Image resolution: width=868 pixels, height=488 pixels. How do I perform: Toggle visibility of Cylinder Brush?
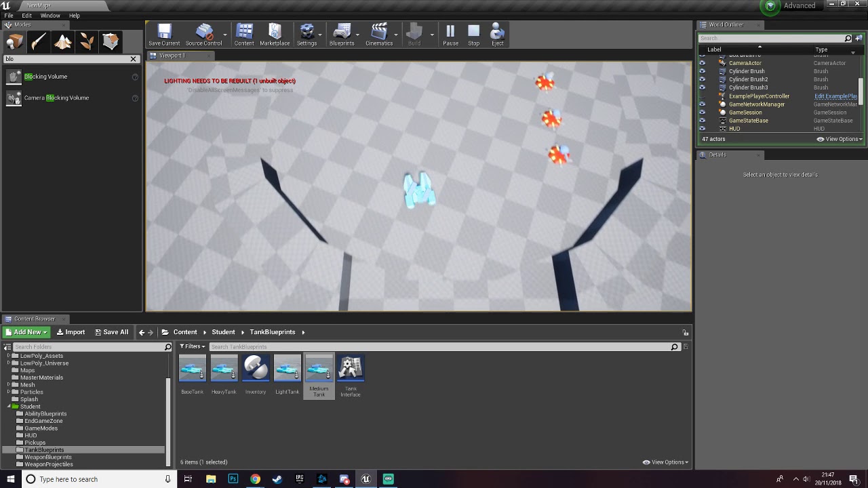click(702, 71)
